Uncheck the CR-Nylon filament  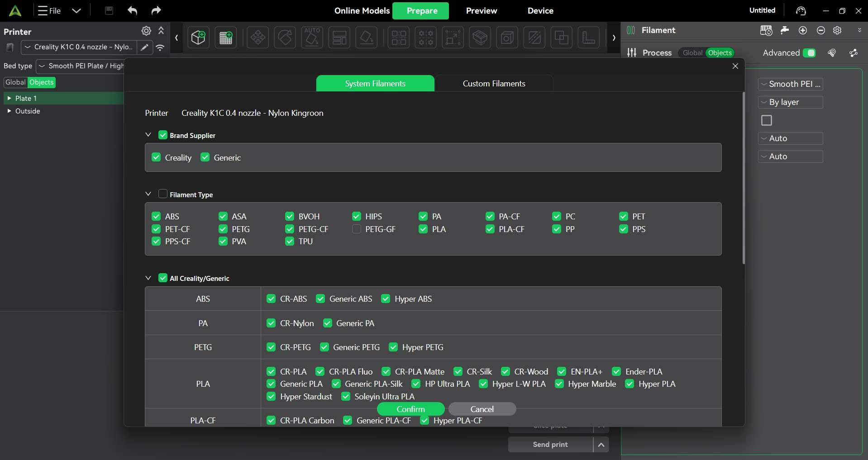coord(271,323)
